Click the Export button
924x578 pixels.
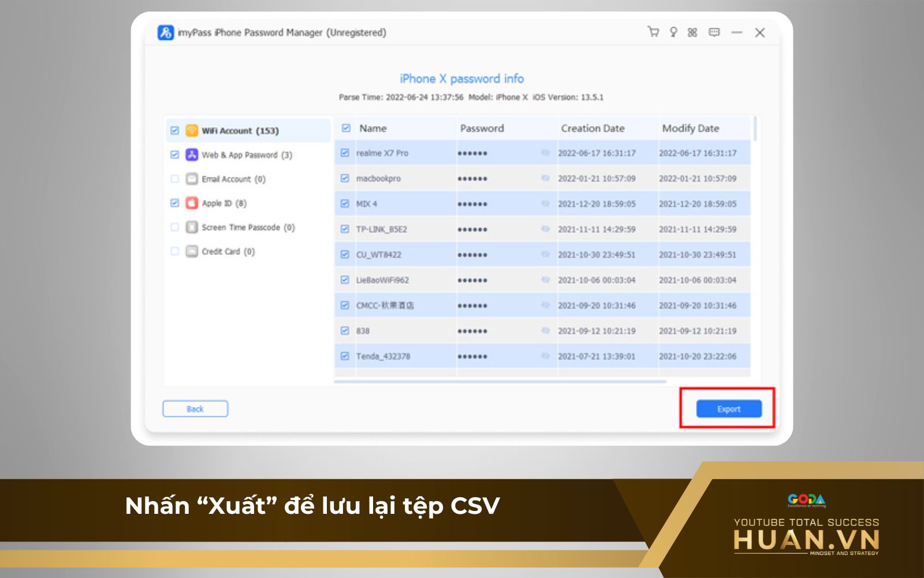coord(729,409)
